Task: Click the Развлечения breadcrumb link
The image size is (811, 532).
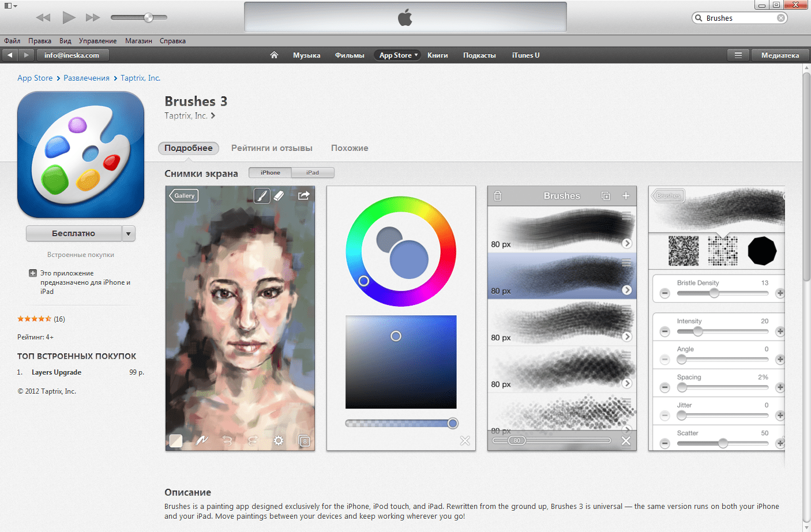Action: point(87,78)
